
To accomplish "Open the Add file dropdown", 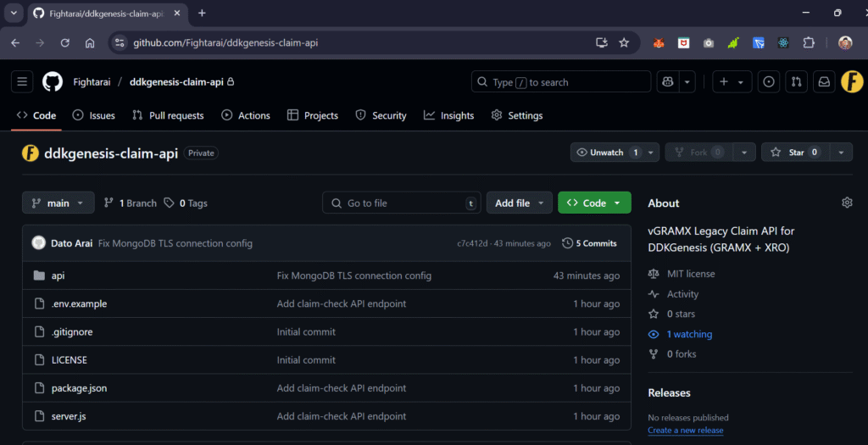I will click(x=520, y=203).
